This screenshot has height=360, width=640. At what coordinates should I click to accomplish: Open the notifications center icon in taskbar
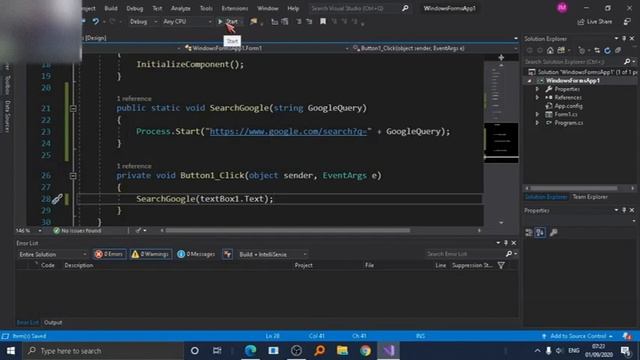(x=626, y=351)
